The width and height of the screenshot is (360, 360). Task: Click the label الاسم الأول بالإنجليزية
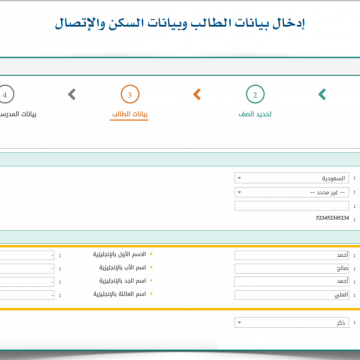click(x=119, y=254)
